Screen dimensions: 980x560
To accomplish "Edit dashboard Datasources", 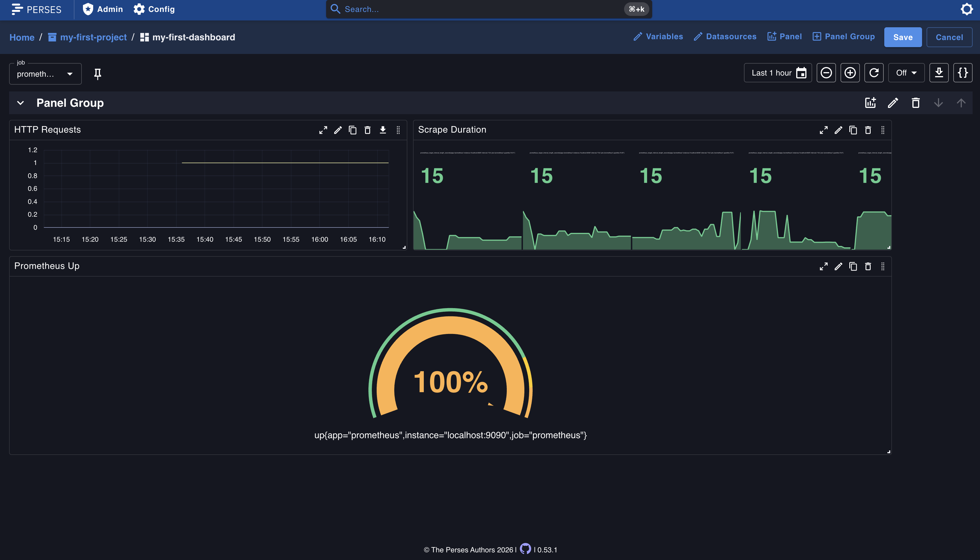I will (725, 37).
